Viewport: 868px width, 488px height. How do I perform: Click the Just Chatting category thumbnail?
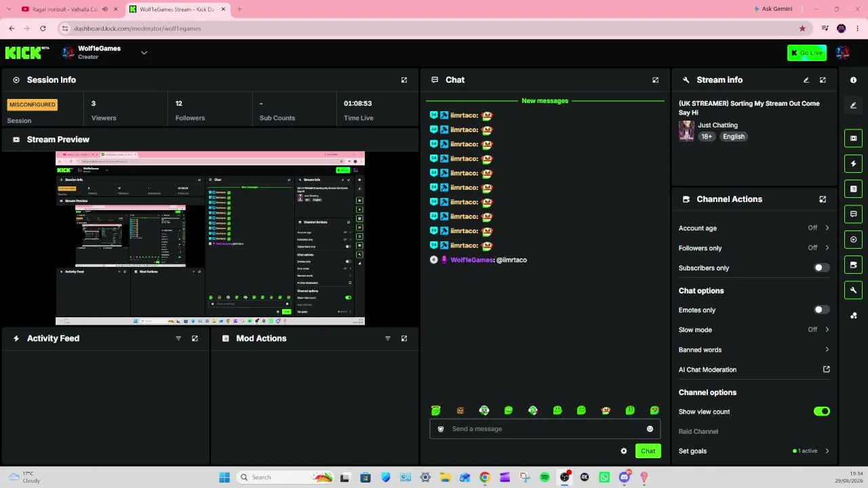[686, 131]
